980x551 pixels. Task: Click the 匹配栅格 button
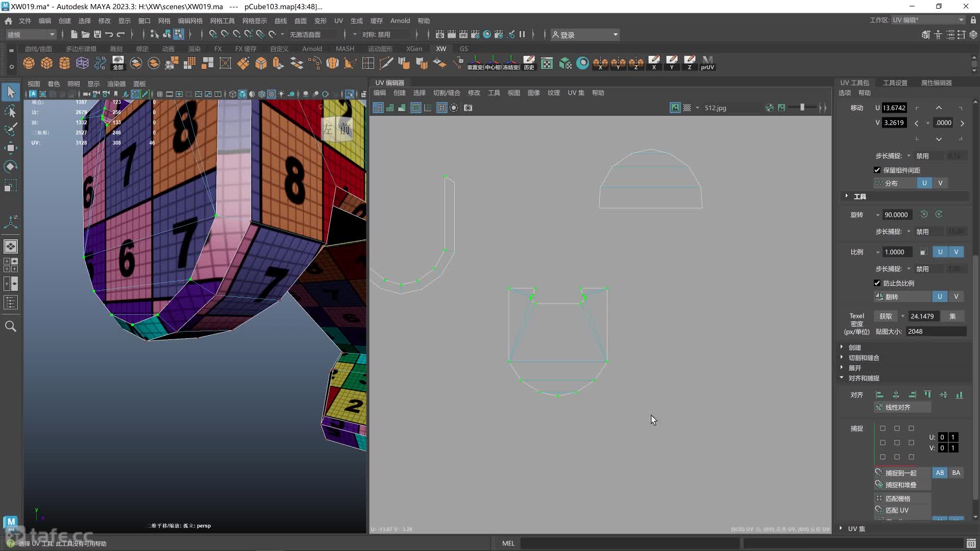(902, 498)
